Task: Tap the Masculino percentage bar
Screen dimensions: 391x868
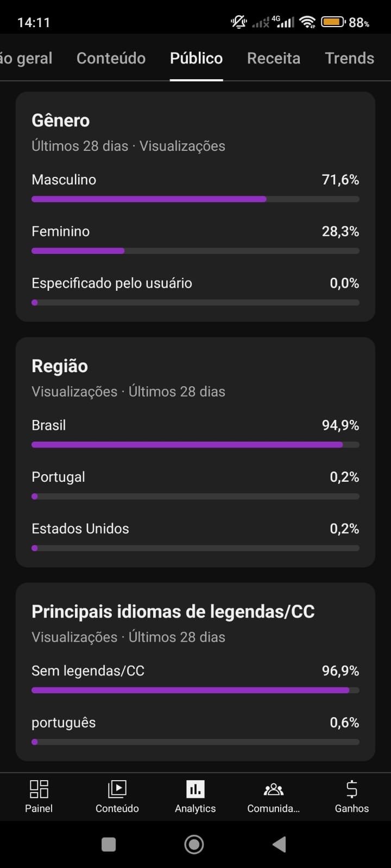Action: tap(195, 199)
